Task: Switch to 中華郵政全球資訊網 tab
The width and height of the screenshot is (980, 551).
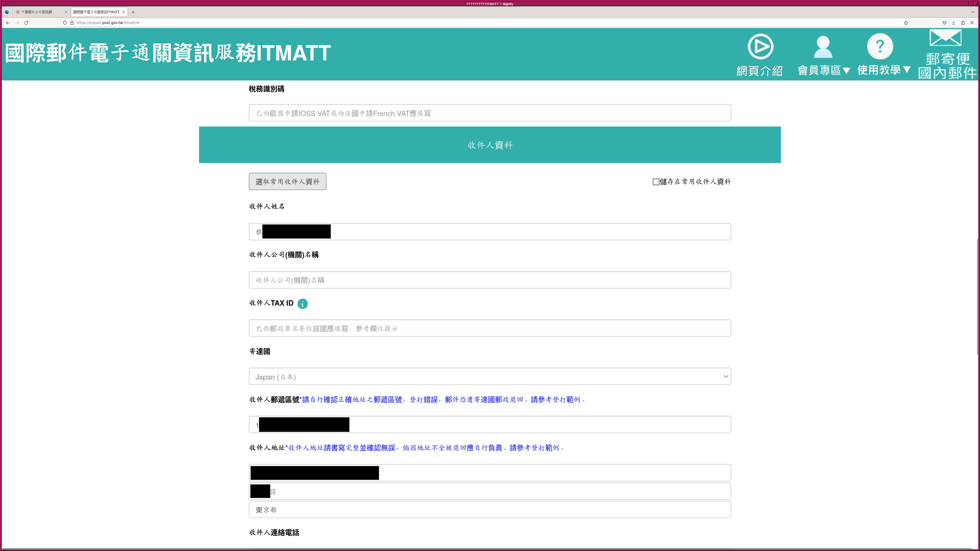Action: 37,12
